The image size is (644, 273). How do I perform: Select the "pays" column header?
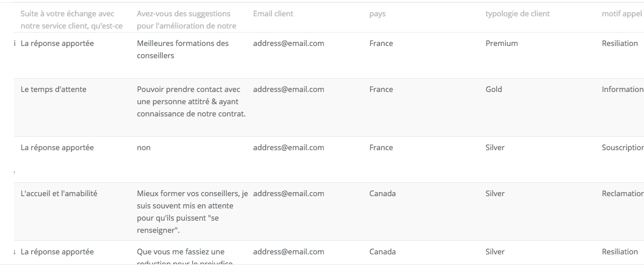coord(377,14)
